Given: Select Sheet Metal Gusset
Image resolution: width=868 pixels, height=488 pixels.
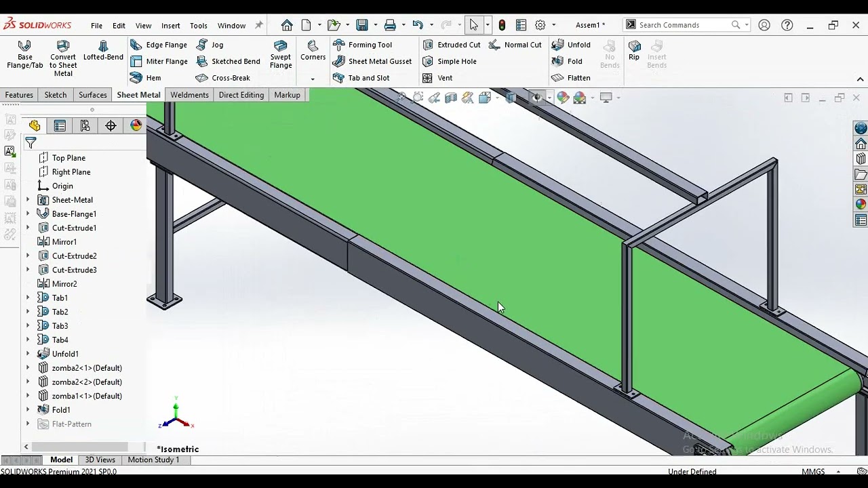Looking at the screenshot, I should 372,61.
